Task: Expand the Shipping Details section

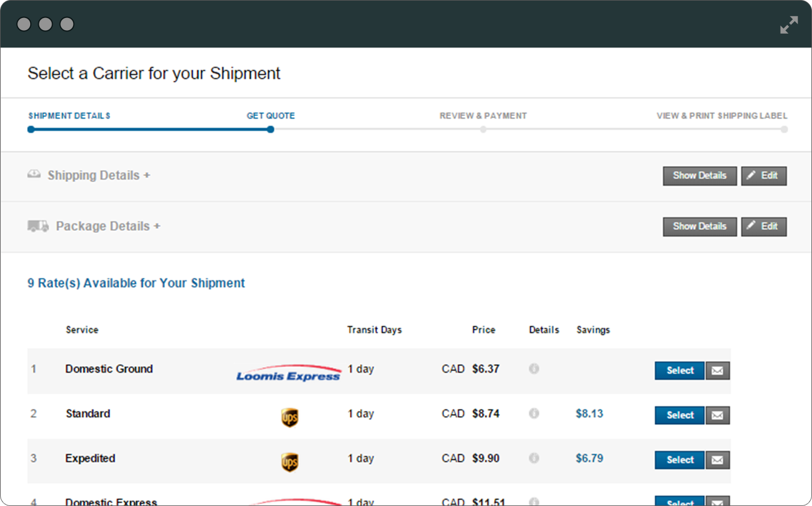Action: [99, 175]
